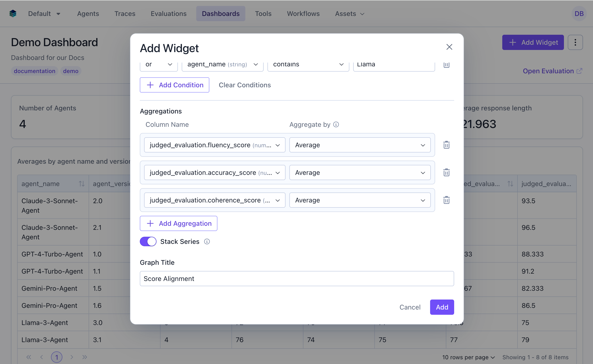The width and height of the screenshot is (593, 364).
Task: Disable the Stack Series toggle
Action: (148, 241)
